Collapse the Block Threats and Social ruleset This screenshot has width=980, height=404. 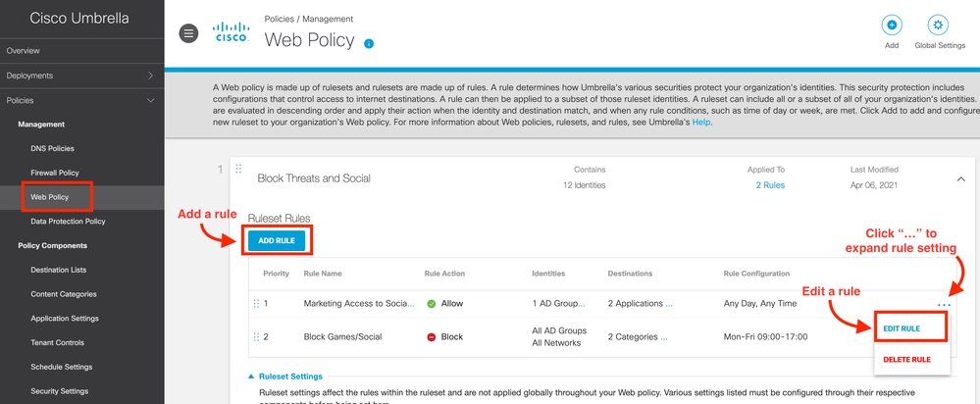(958, 178)
